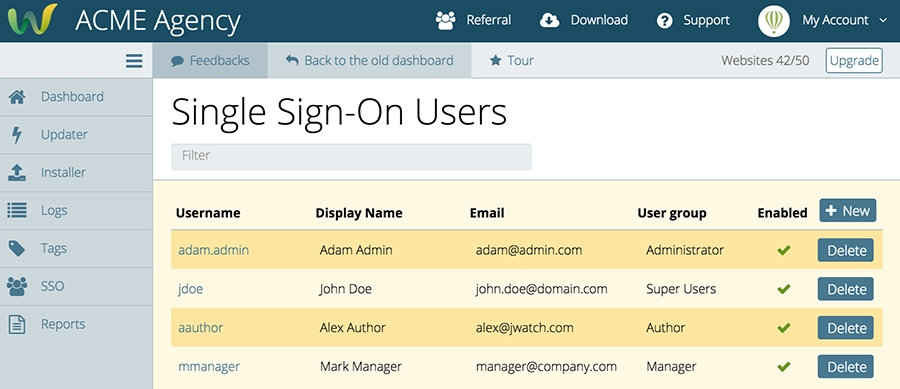Click the Filter input field
Image resolution: width=900 pixels, height=389 pixels.
click(351, 156)
